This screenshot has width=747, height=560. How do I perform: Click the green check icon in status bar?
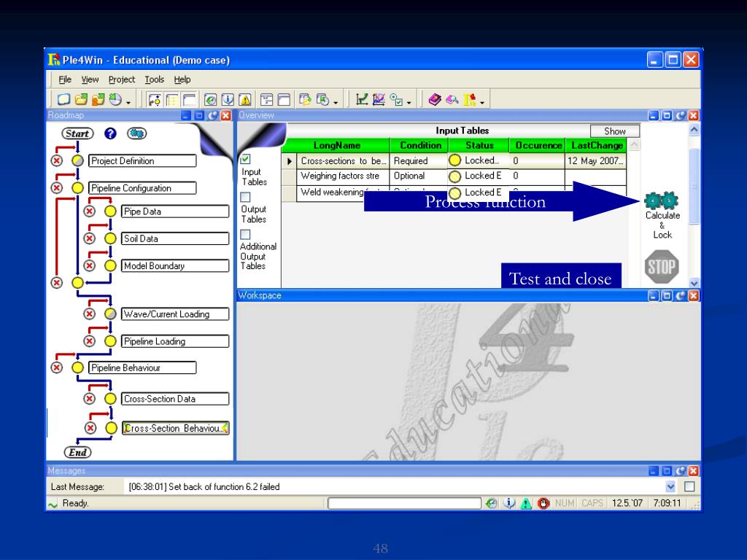tap(492, 503)
